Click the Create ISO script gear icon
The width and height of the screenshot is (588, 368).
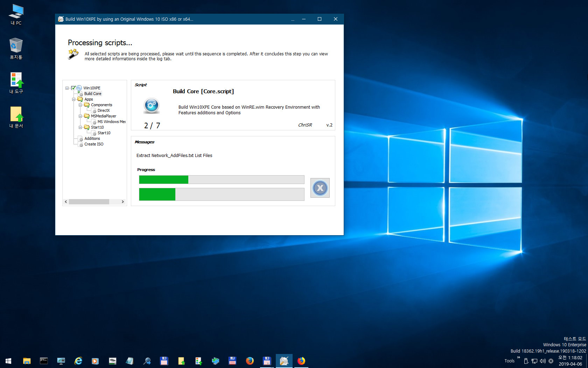(x=81, y=144)
